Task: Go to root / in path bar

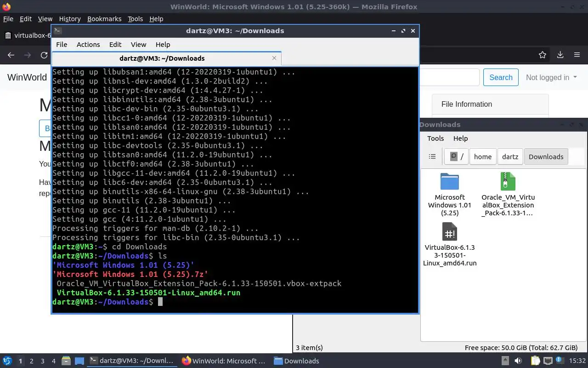Action: point(457,156)
